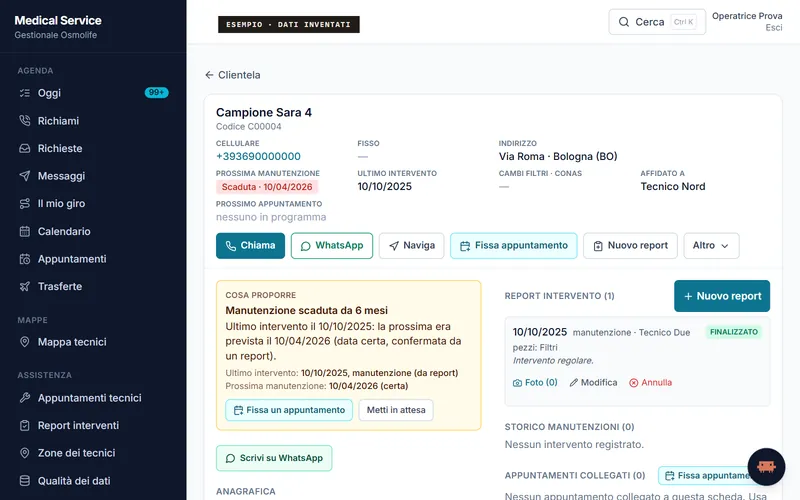The height and width of the screenshot is (500, 800).
Task: Click Nuovo report in the action row
Action: [x=630, y=245]
